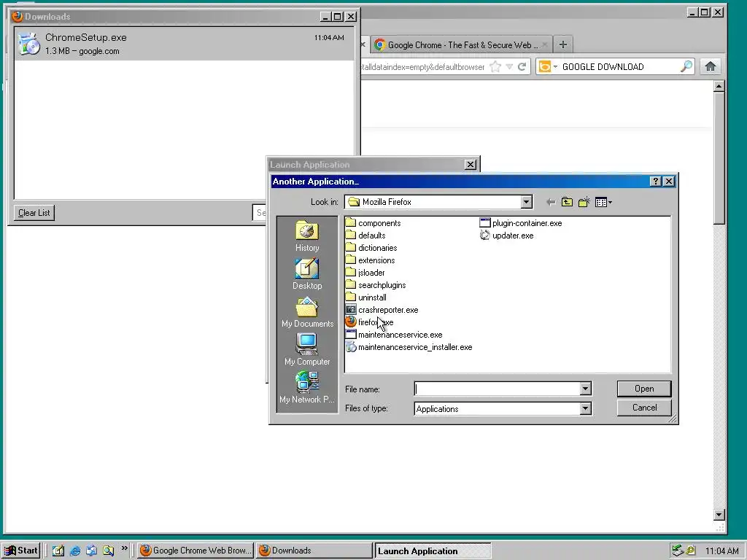The height and width of the screenshot is (560, 747).
Task: Go up one folder level in file dialog
Action: (567, 203)
